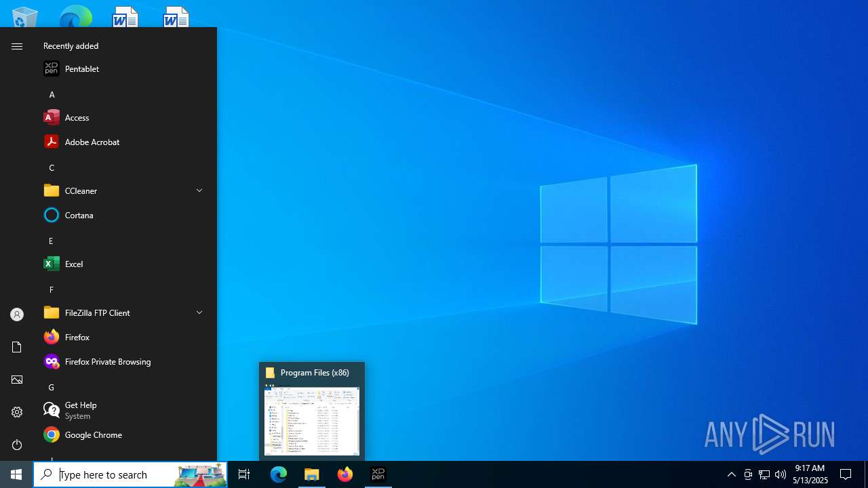Open Cortana from the app list
The height and width of the screenshot is (488, 868).
tap(125, 215)
